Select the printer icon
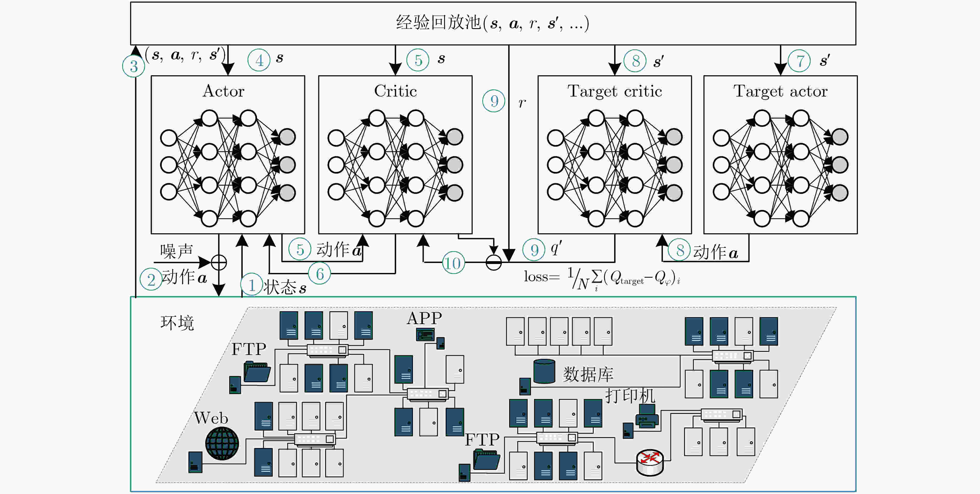Viewport: 980px width, 494px height. pyautogui.click(x=647, y=416)
